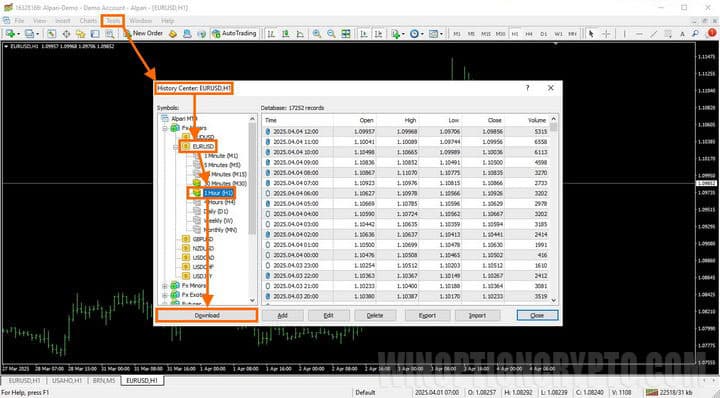
Task: Click the zoom out magnifier icon
Action: pyautogui.click(x=331, y=34)
